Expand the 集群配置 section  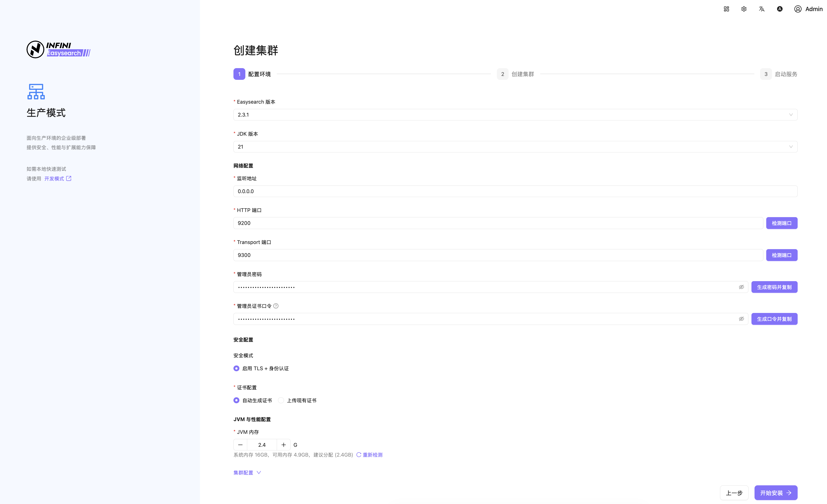247,472
